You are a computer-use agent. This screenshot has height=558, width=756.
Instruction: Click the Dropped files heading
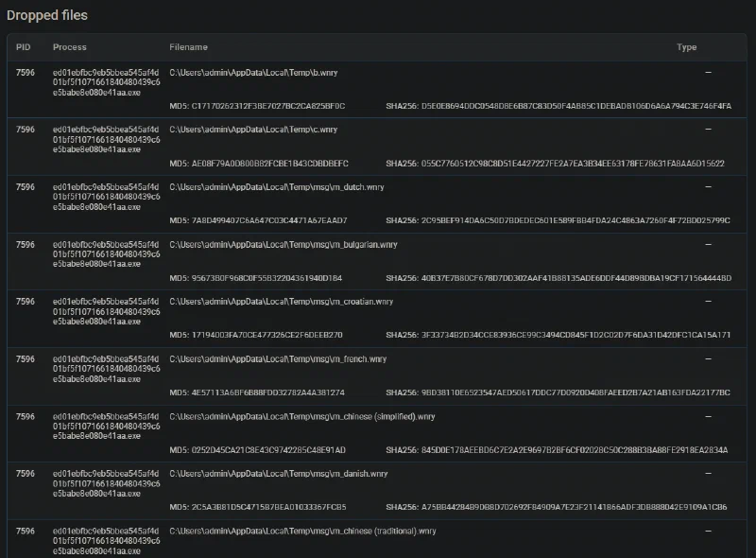pyautogui.click(x=47, y=15)
